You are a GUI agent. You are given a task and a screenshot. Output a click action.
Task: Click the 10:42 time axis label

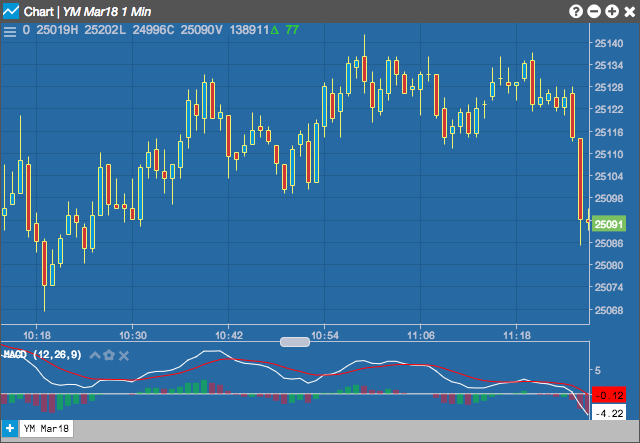229,336
